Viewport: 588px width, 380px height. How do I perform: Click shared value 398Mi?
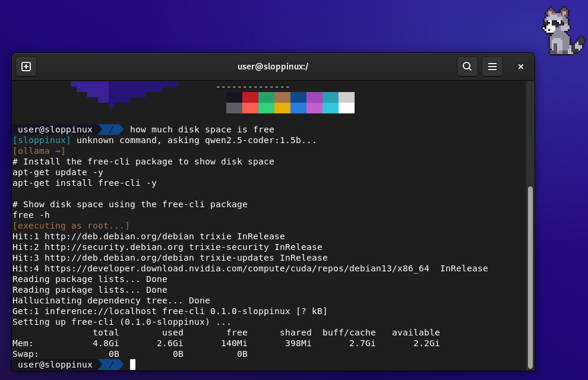click(298, 343)
